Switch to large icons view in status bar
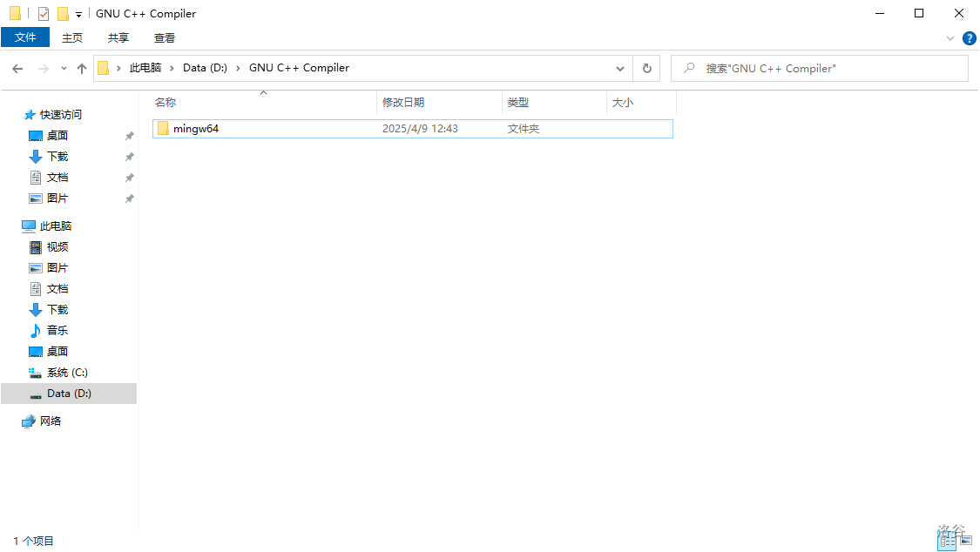Image resolution: width=980 pixels, height=552 pixels. point(964,542)
